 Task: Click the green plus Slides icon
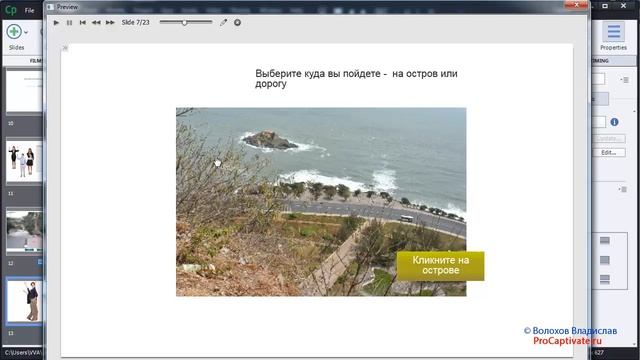pos(14,31)
